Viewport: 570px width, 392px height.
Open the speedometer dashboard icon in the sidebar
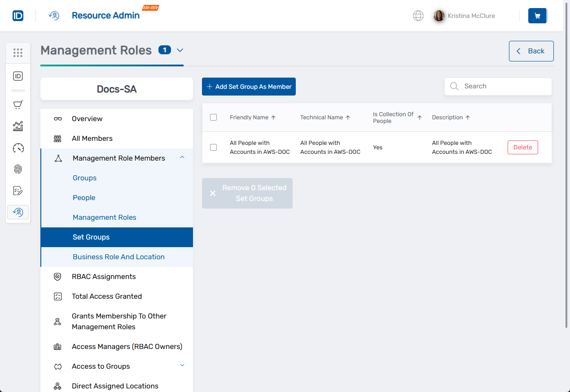point(18,148)
